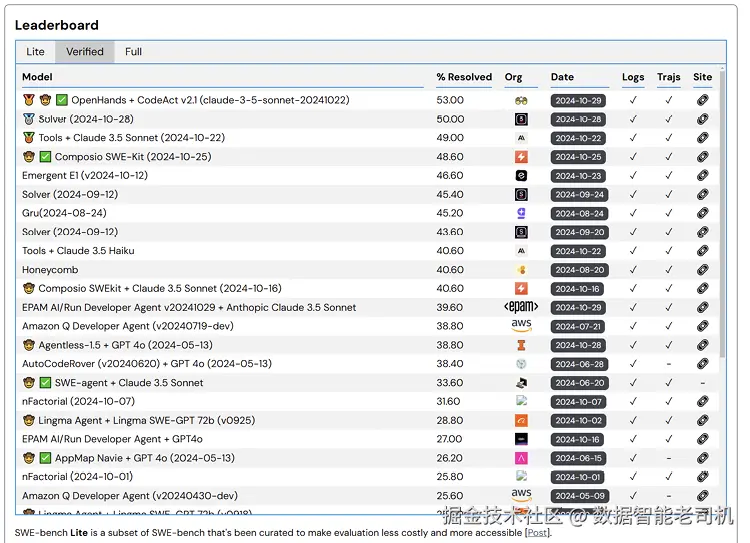Open the Full leaderboard tab
The image size is (750, 543).
click(133, 52)
